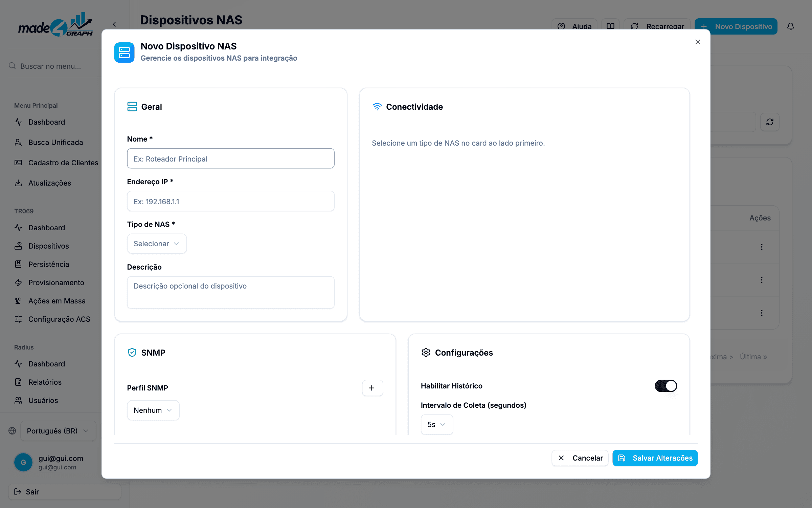Click the Sair logout button

point(64,492)
